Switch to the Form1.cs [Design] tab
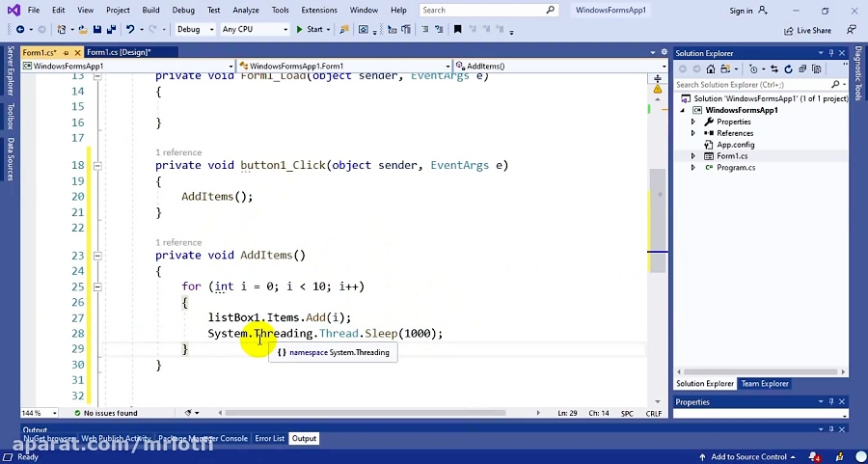Image resolution: width=868 pixels, height=464 pixels. 119,53
